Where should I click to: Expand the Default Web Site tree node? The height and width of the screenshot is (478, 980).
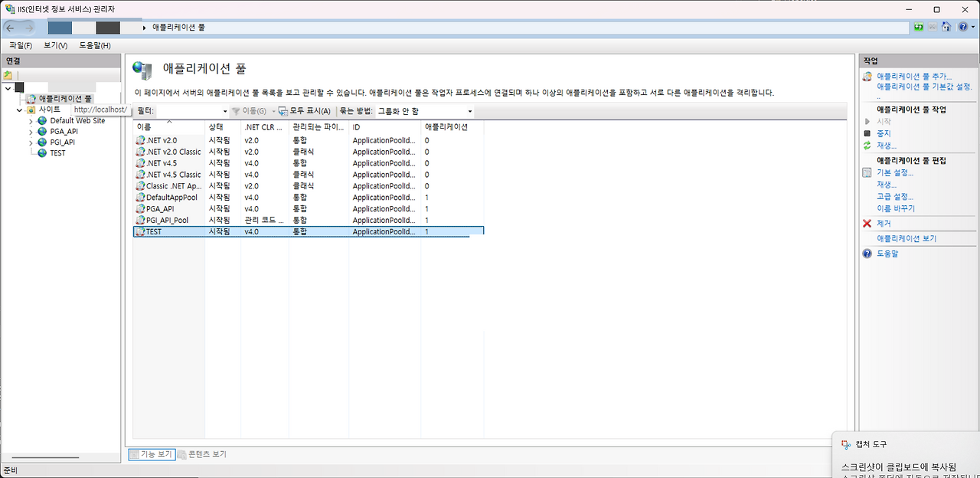point(32,120)
